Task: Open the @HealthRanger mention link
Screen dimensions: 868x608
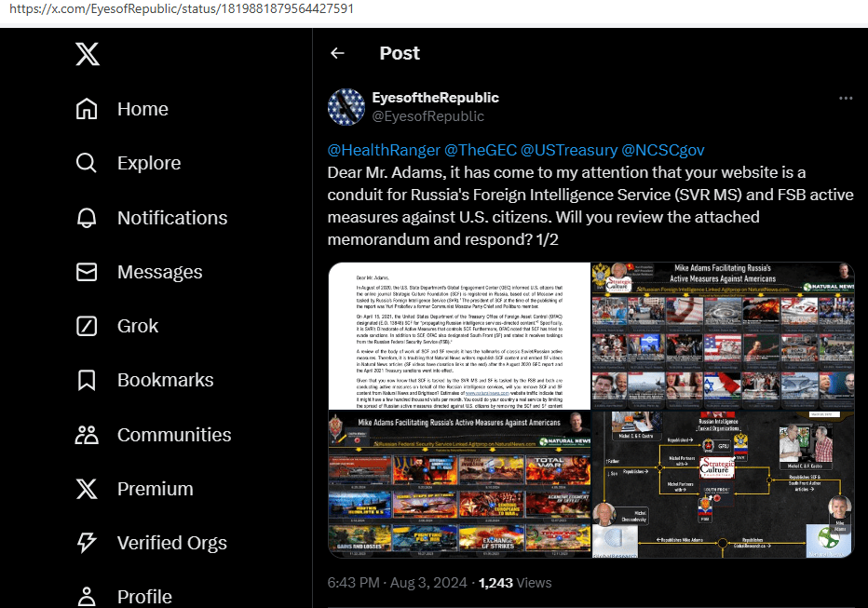Action: 383,150
